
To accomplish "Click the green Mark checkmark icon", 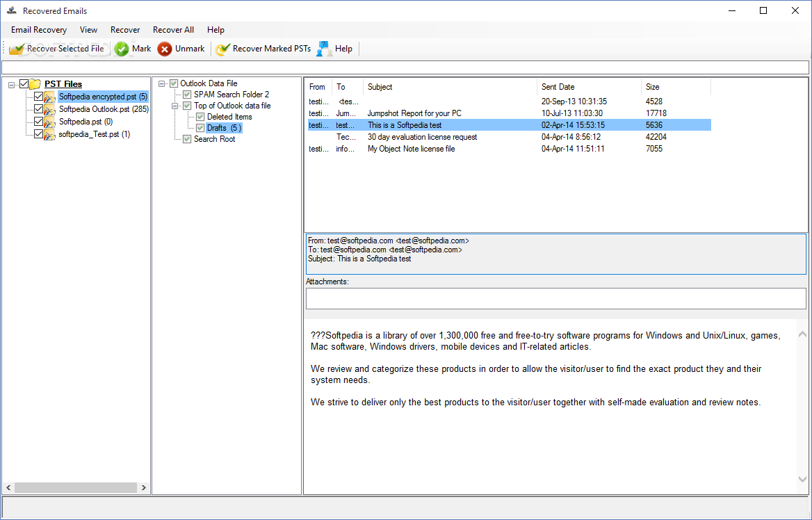I will (122, 49).
